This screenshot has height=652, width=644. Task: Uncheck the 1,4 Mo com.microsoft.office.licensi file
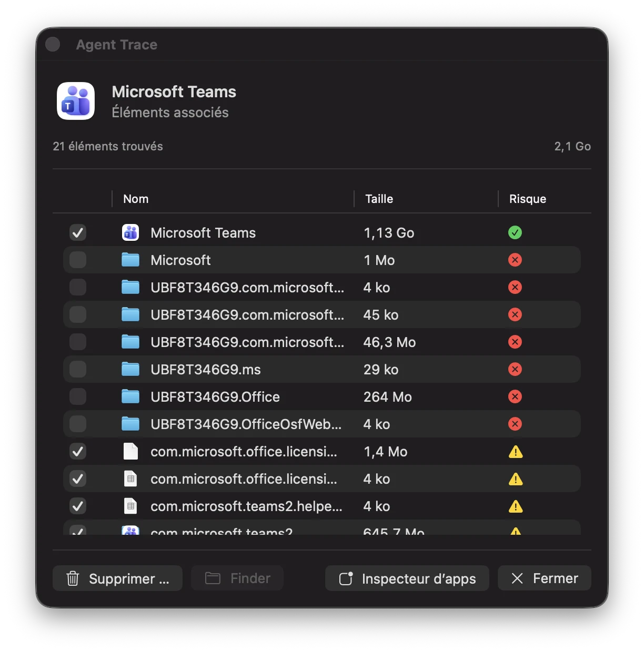78,451
